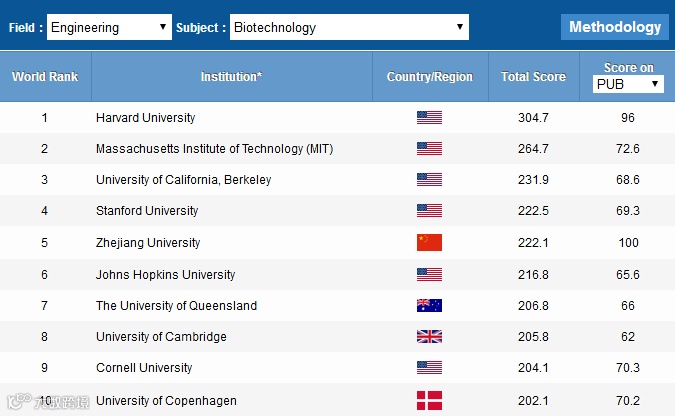Viewport: 675px width, 416px height.
Task: Open the Methodology button
Action: coord(615,28)
